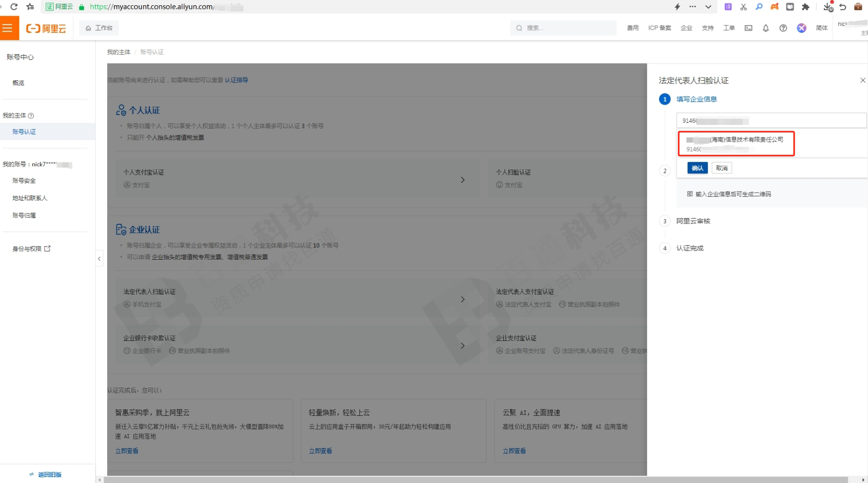Open the notifications bell icon
This screenshot has width=868, height=483.
coord(766,29)
